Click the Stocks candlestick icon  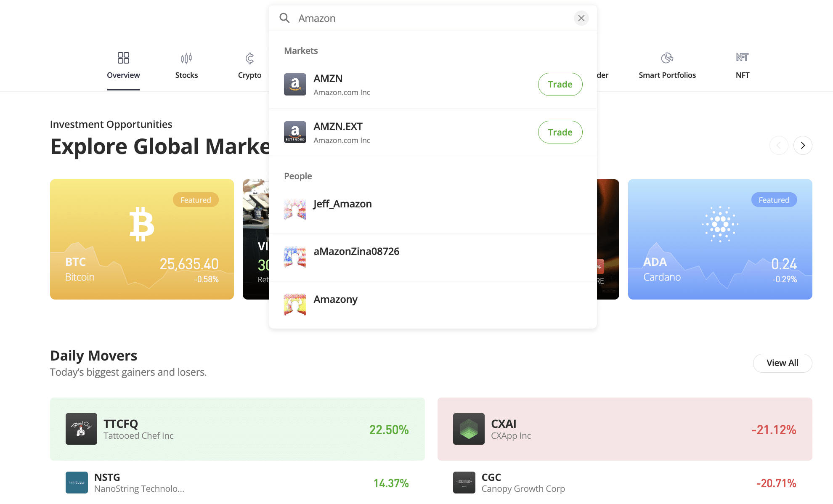click(x=186, y=58)
